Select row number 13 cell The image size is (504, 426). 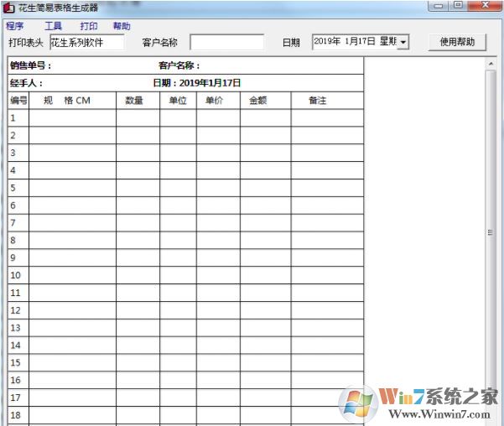point(18,328)
